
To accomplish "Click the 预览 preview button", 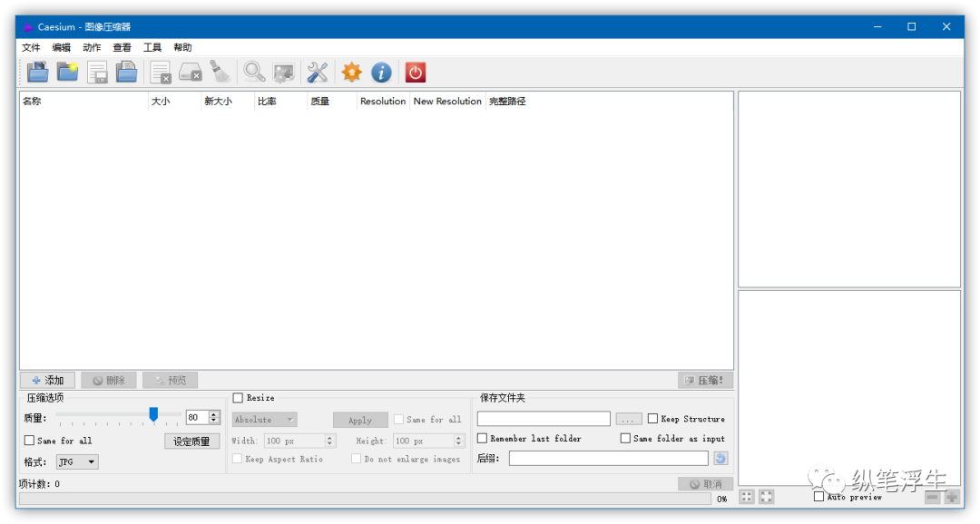I will (x=170, y=380).
